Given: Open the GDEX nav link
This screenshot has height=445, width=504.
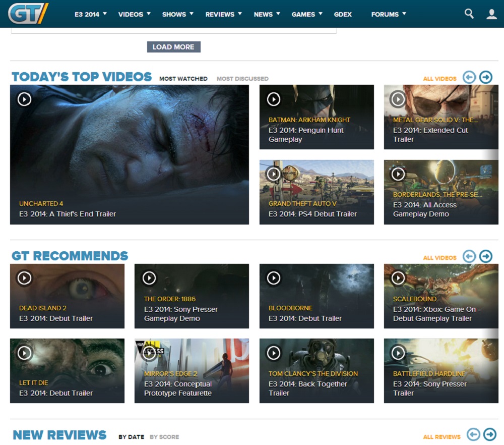Looking at the screenshot, I should click(343, 14).
